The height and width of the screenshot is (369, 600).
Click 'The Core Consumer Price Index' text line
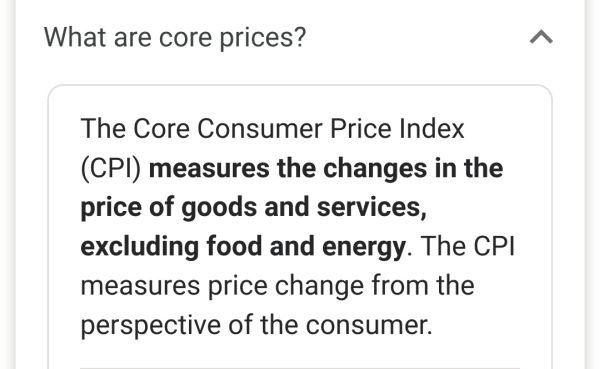coord(272,129)
